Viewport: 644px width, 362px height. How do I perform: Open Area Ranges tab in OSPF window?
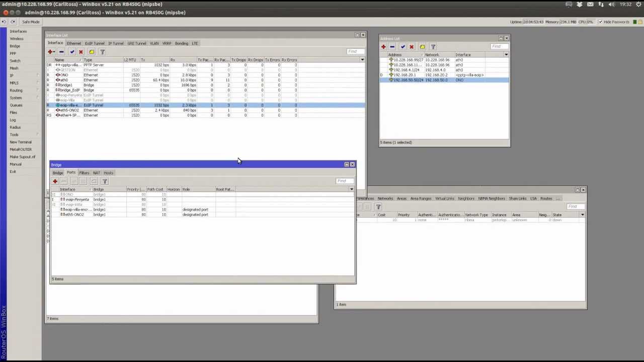(421, 199)
